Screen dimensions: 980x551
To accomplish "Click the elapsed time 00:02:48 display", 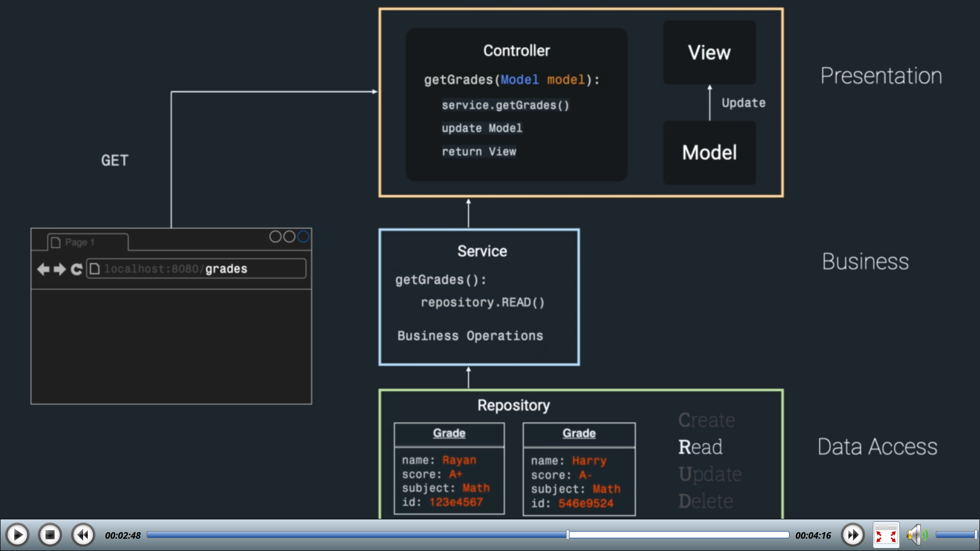I will pos(122,536).
